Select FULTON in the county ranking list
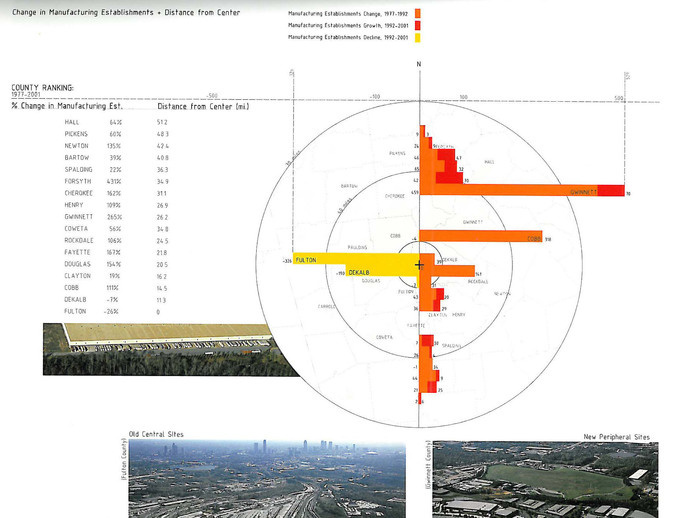 pos(75,311)
